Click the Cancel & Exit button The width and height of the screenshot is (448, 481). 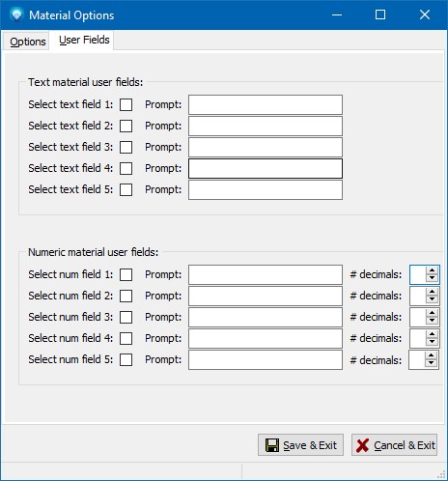click(x=394, y=445)
